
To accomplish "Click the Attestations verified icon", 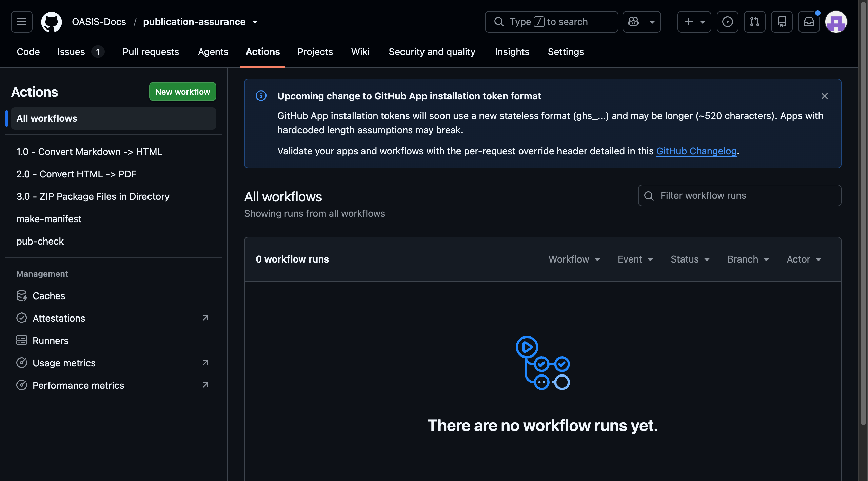I will tap(22, 318).
